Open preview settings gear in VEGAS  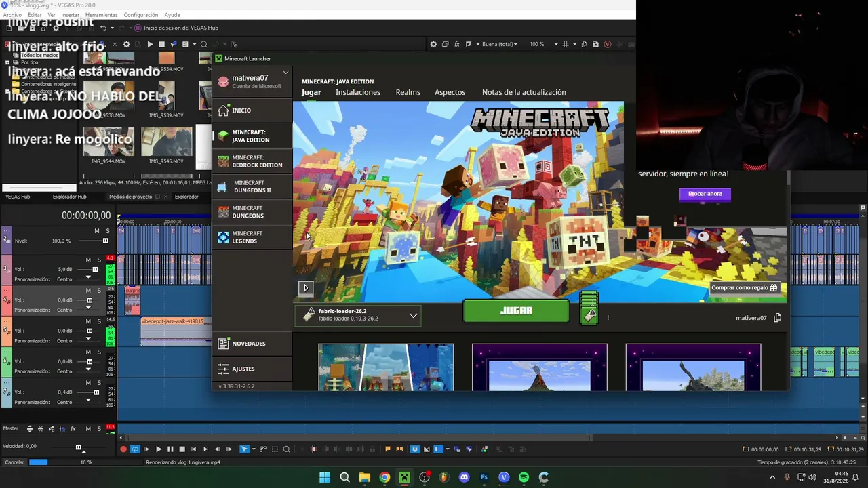tap(433, 44)
